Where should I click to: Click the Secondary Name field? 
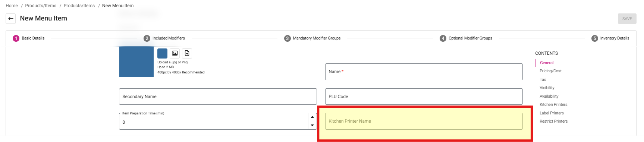point(218,97)
